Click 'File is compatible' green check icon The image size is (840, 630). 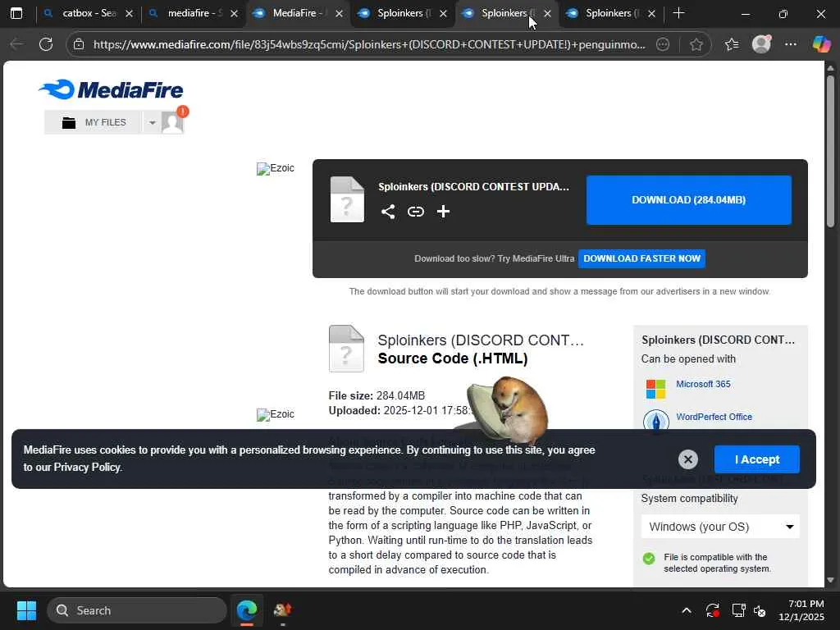[x=649, y=559]
